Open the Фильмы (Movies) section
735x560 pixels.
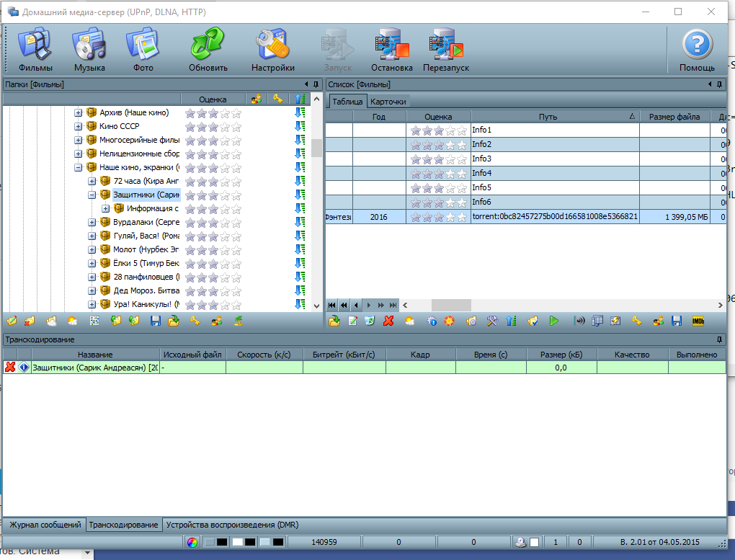35,49
